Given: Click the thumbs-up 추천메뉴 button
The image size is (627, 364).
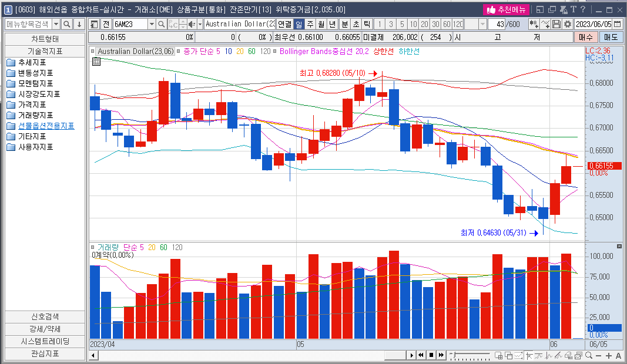Looking at the screenshot, I should click(507, 9).
